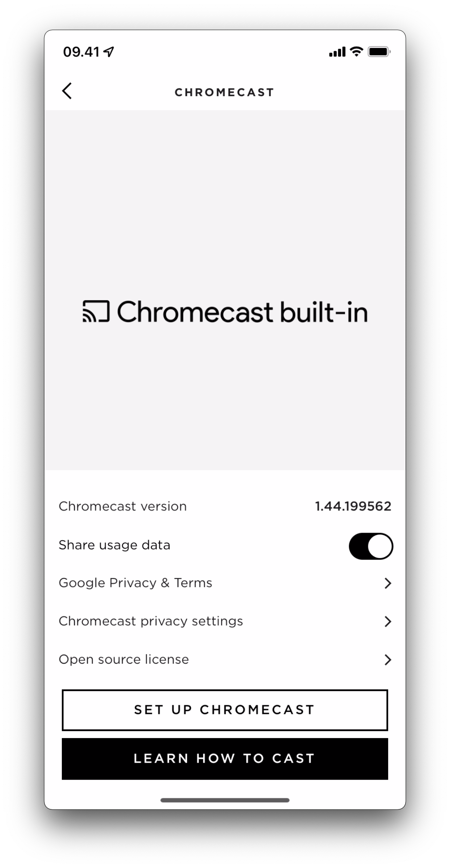Open Google Privacy & Terms chevron
Screen dimensions: 450x868
pos(388,583)
